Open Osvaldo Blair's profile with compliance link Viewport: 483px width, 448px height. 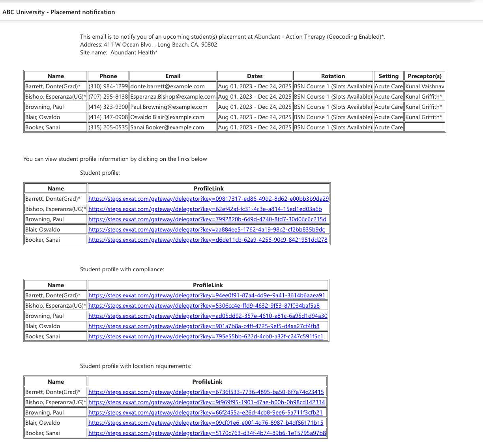pos(204,326)
